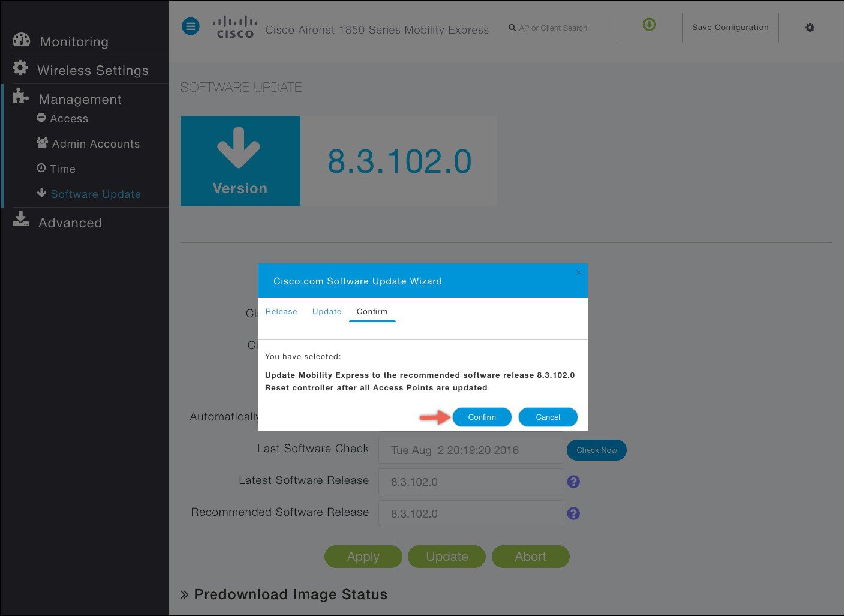Switch to the Release tab in wizard

point(281,312)
